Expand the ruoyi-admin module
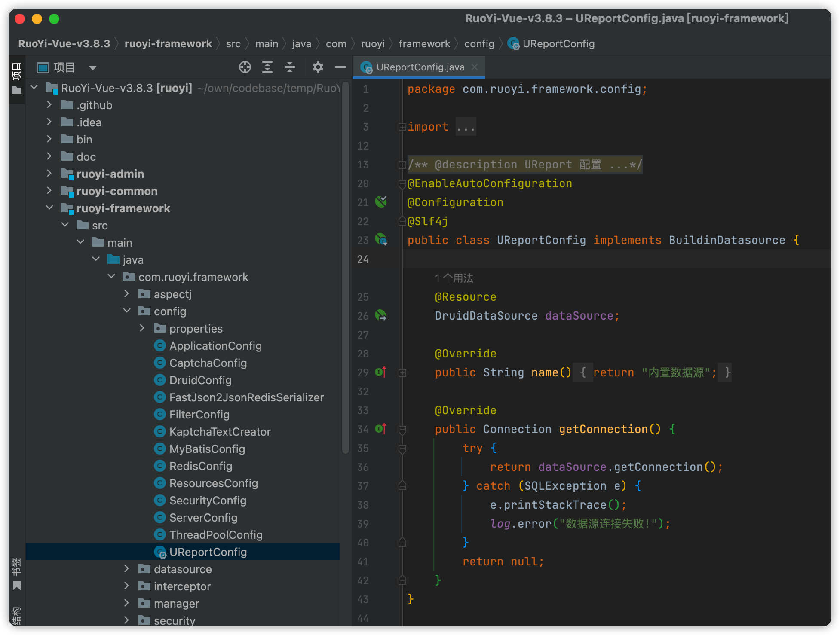 tap(49, 174)
